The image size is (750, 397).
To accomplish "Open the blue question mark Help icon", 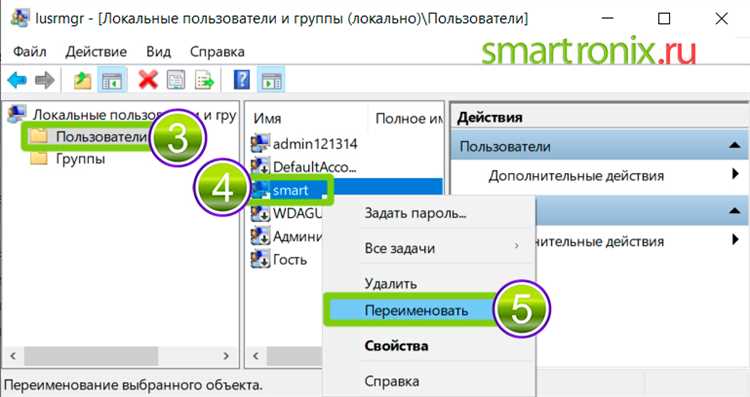I will [x=242, y=79].
